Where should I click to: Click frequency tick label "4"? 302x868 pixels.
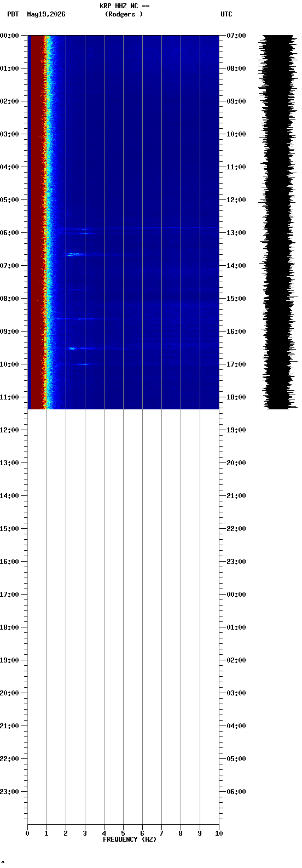point(104,833)
